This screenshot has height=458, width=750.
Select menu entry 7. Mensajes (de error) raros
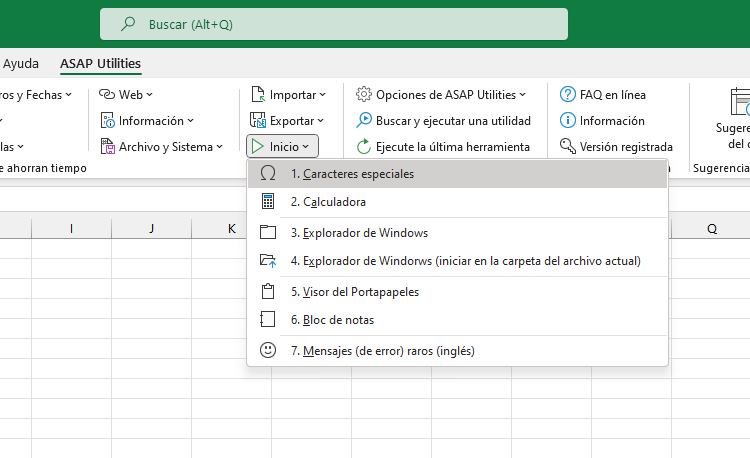click(457, 351)
